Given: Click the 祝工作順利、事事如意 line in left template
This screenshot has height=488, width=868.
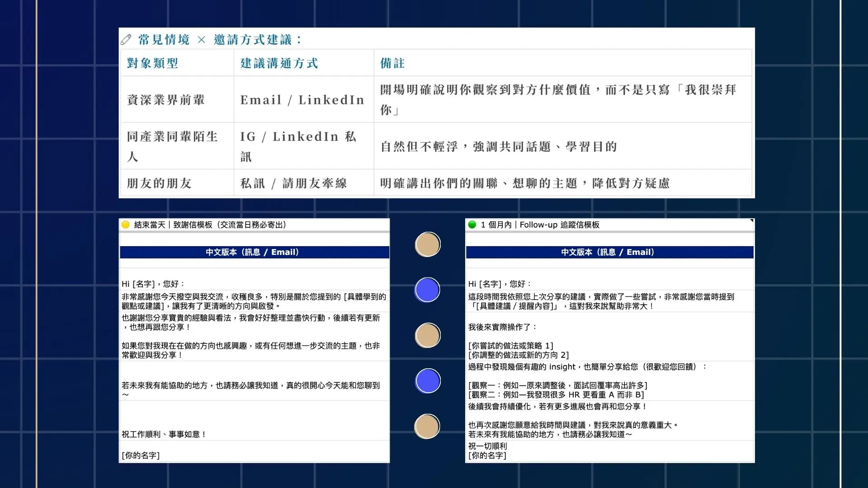Looking at the screenshot, I should 164,434.
